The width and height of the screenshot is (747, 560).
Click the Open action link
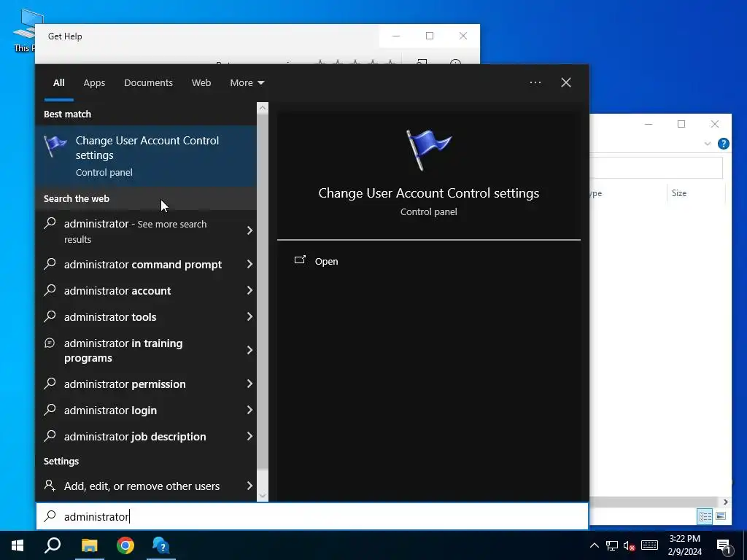(x=326, y=262)
